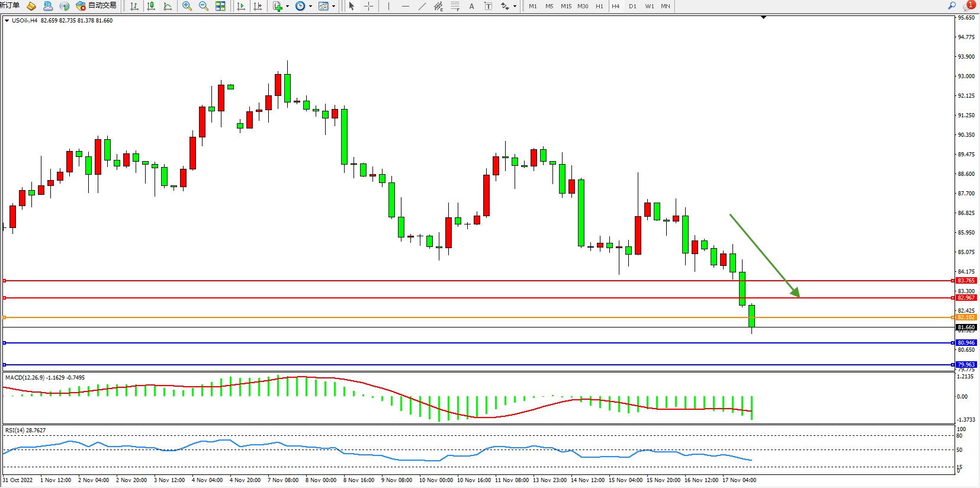
Task: Switch chart to candlestick mode
Action: (151, 6)
